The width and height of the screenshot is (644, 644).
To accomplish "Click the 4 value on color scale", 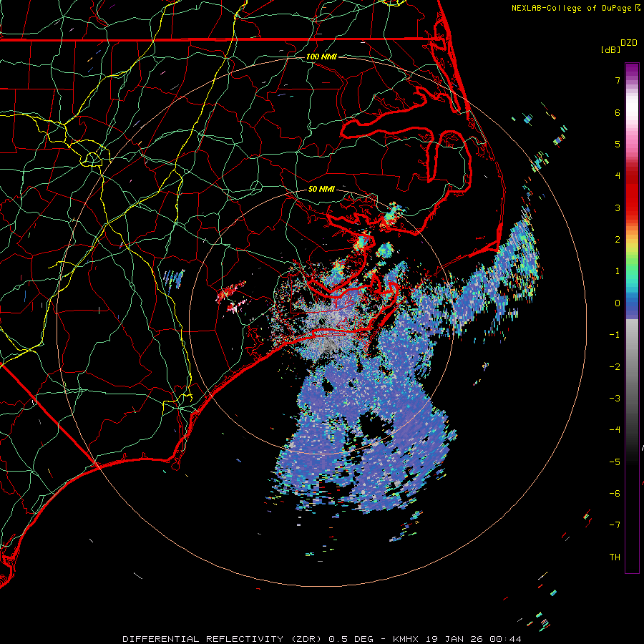I will click(x=618, y=176).
